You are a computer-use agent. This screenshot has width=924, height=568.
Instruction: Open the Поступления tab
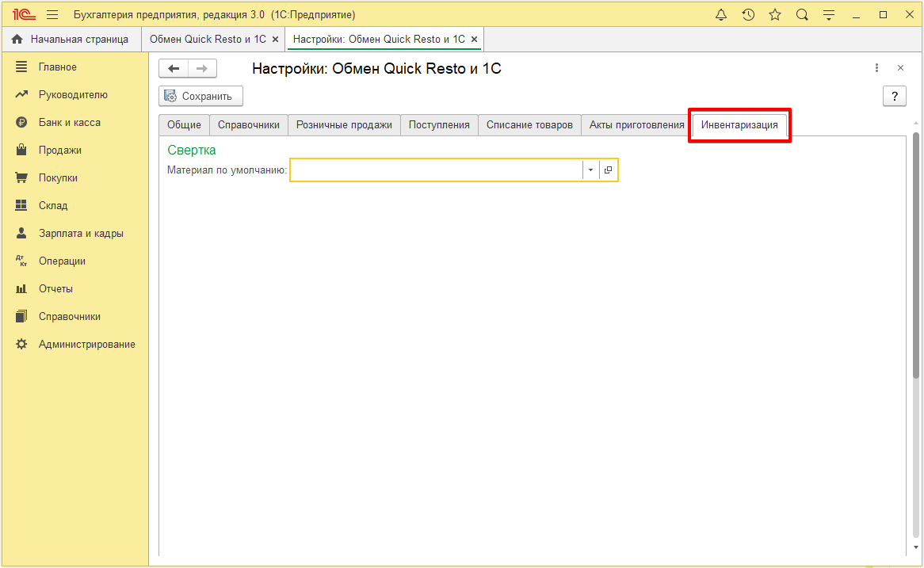pyautogui.click(x=439, y=125)
